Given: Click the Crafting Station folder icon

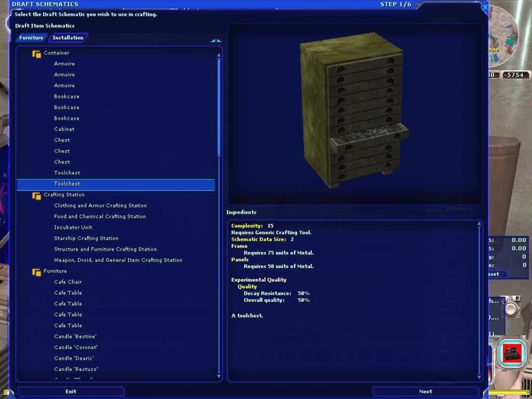Looking at the screenshot, I should [37, 195].
